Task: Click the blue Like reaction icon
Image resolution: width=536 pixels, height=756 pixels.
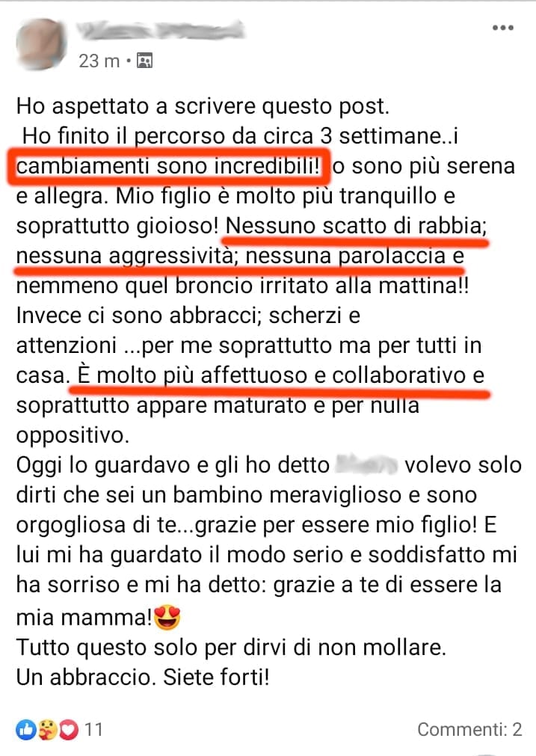Action: tap(26, 730)
